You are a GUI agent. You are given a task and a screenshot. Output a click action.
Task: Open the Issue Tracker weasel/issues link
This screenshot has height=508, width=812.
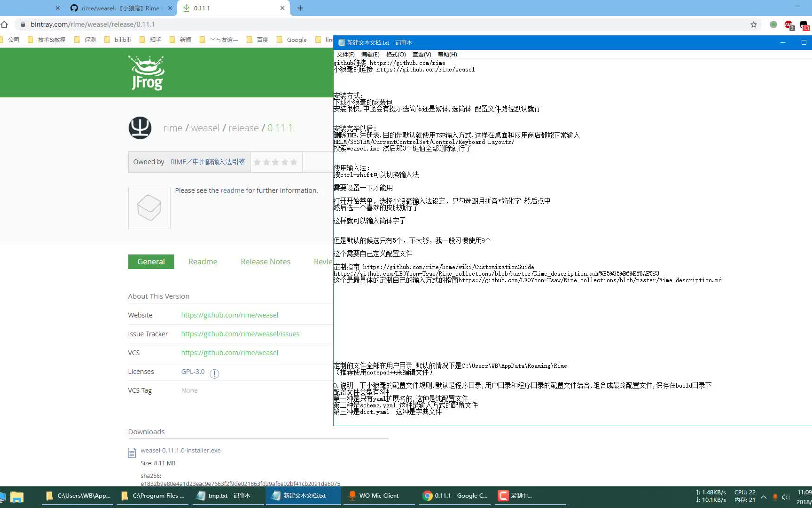click(240, 334)
